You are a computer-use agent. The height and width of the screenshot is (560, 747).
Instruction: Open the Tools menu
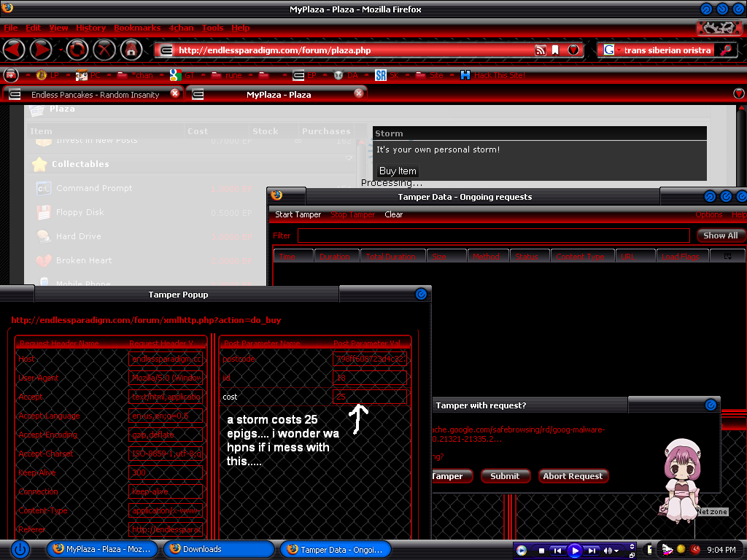click(x=212, y=28)
